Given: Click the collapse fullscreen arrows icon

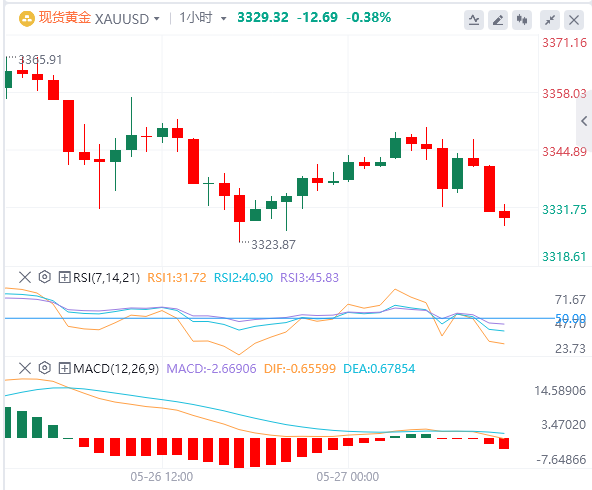Looking at the screenshot, I should coord(550,19).
